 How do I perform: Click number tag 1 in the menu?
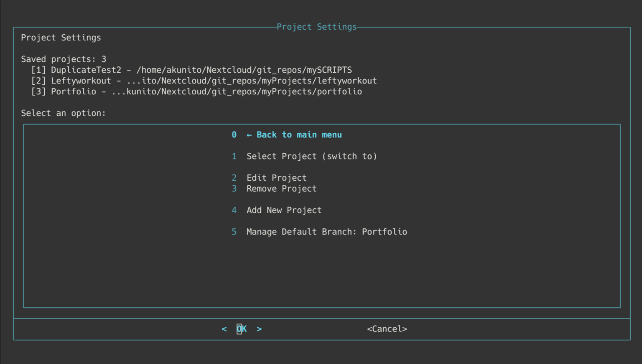pos(234,157)
